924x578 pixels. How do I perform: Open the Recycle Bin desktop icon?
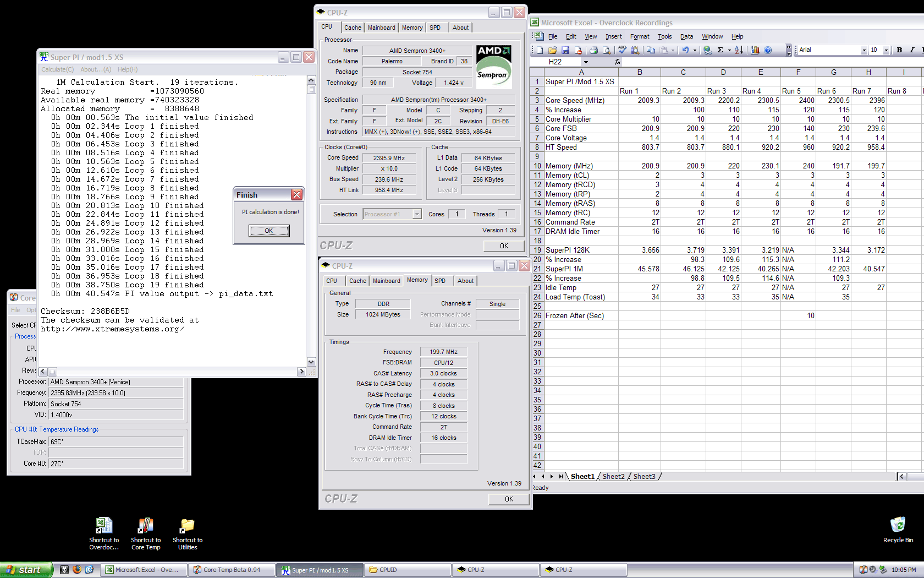point(898,530)
